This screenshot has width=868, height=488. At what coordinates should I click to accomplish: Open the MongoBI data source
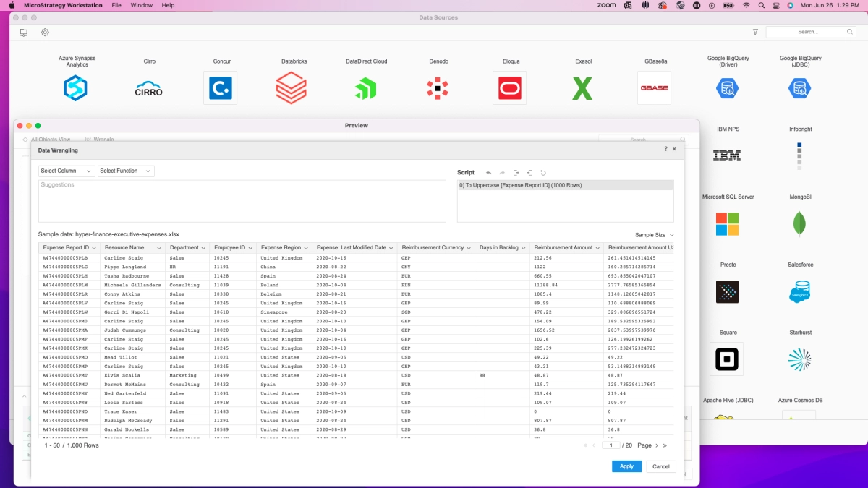pyautogui.click(x=799, y=223)
